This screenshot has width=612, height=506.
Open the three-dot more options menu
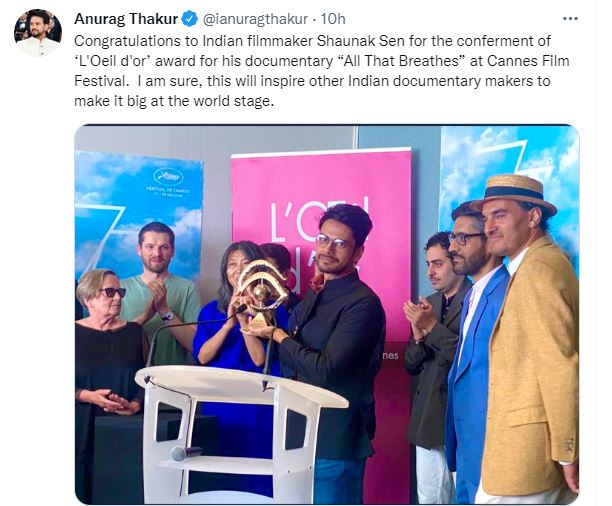[570, 18]
